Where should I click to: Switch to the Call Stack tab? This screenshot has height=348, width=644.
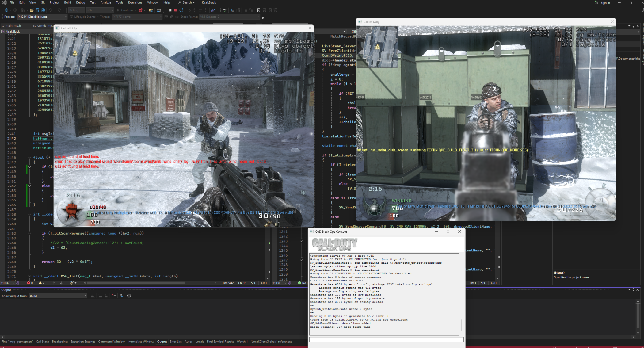pos(43,342)
